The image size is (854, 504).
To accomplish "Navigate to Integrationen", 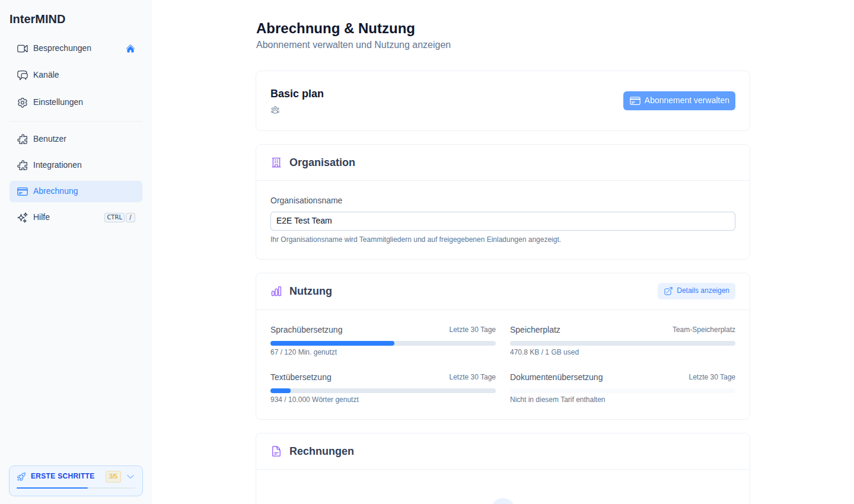I will point(76,165).
